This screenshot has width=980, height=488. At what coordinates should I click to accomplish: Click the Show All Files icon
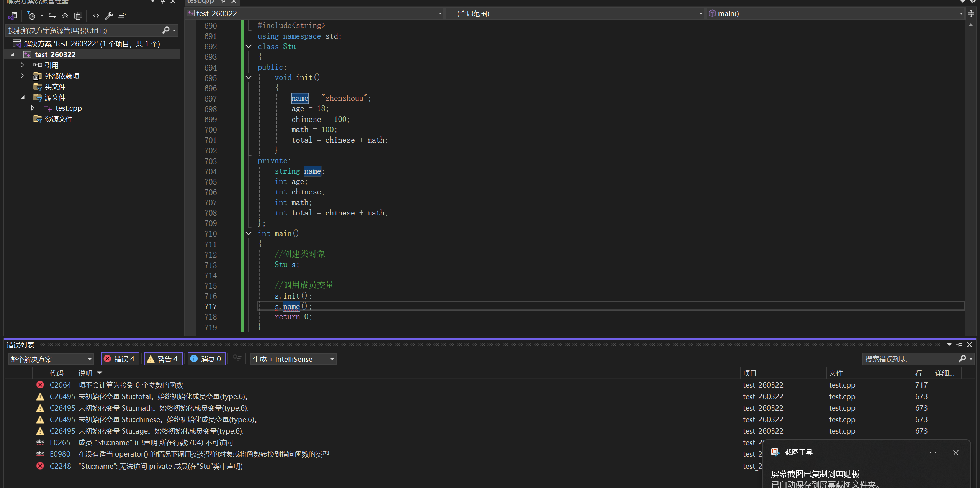pyautogui.click(x=78, y=16)
